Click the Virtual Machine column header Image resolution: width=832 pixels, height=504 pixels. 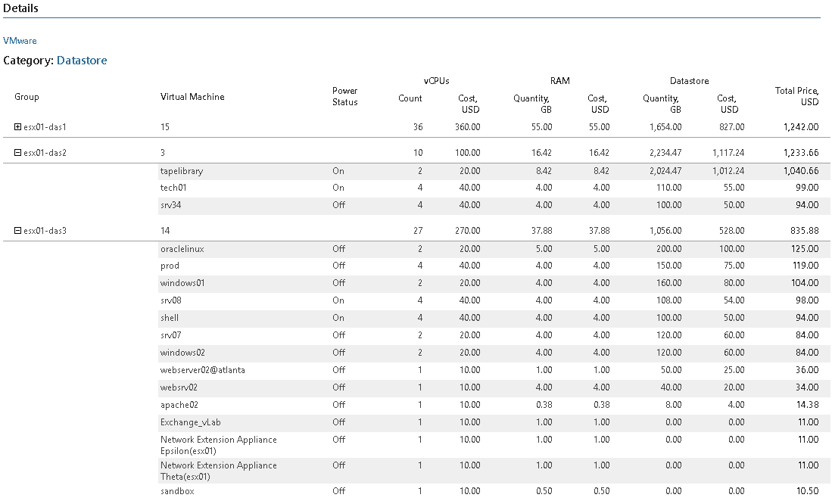[192, 97]
